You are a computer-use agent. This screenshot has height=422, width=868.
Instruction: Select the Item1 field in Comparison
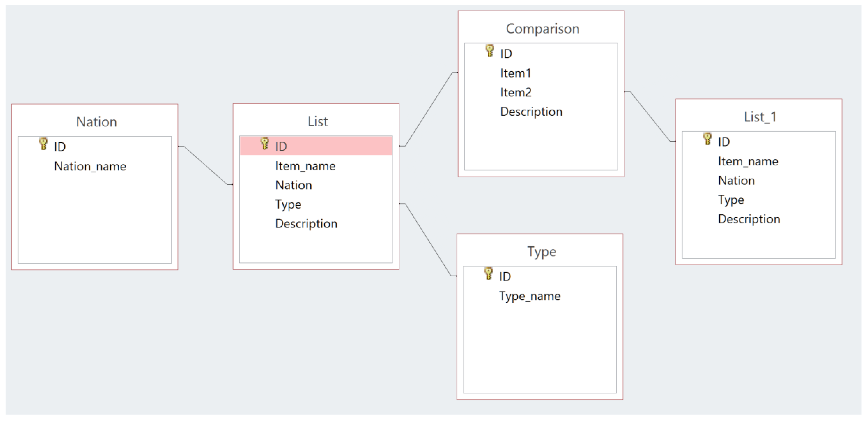point(515,73)
